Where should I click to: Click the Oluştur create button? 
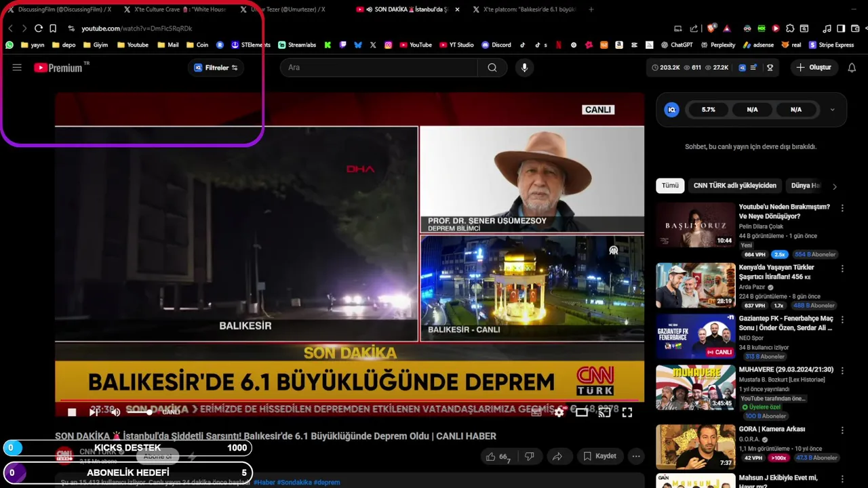(x=814, y=68)
